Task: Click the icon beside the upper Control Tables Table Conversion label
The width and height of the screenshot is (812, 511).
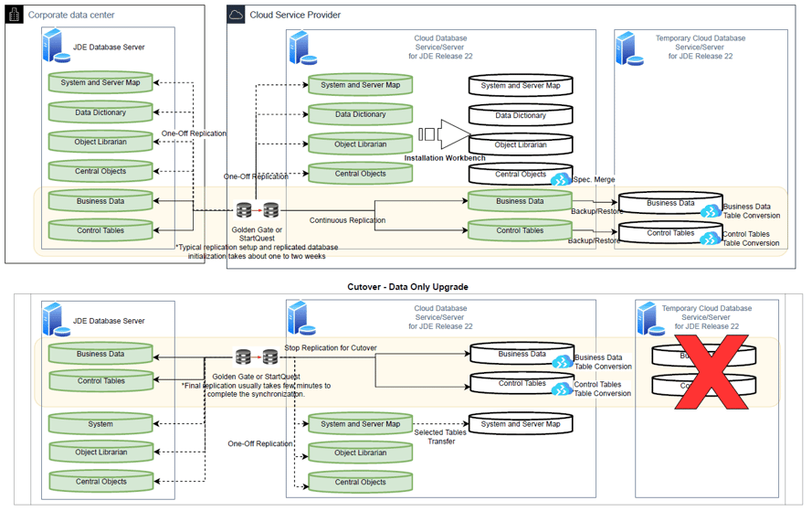Action: (711, 239)
